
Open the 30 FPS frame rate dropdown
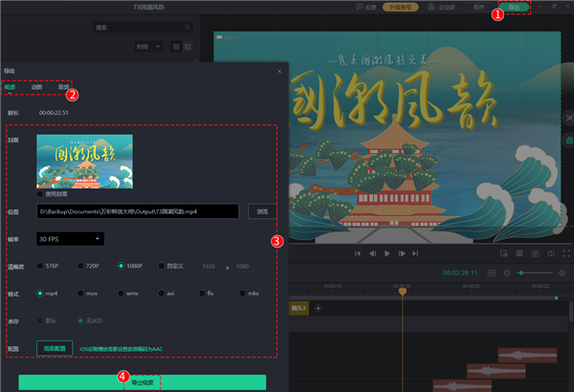(70, 238)
